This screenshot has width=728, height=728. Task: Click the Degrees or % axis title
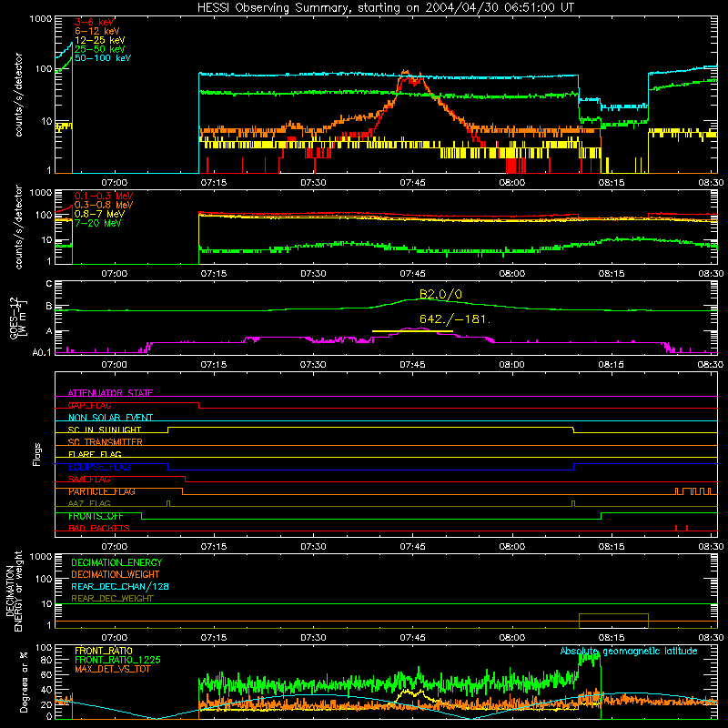tap(24, 682)
